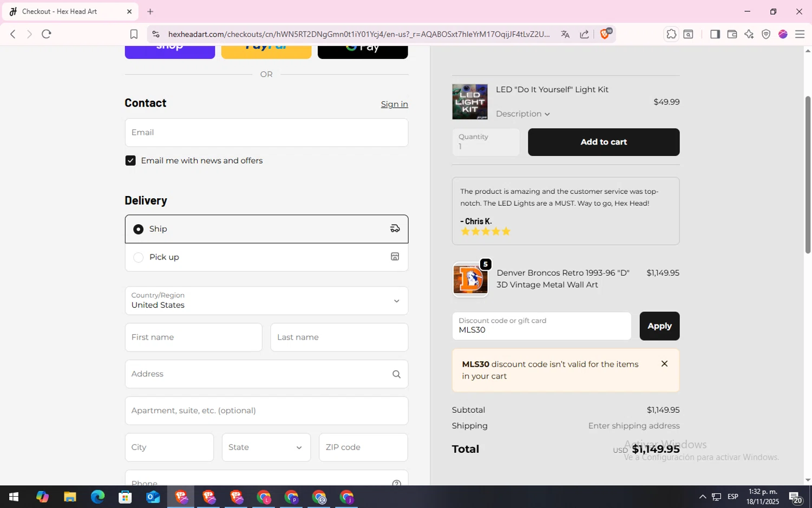
Task: Add the LED light kit to cart
Action: [x=604, y=142]
